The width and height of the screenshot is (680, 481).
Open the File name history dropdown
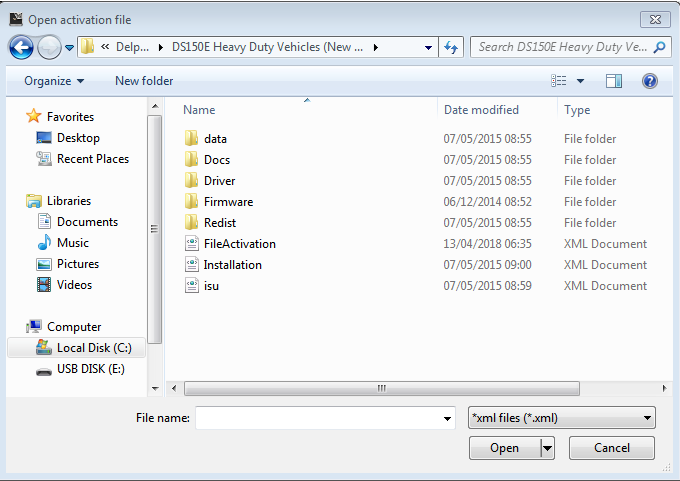[x=447, y=419]
